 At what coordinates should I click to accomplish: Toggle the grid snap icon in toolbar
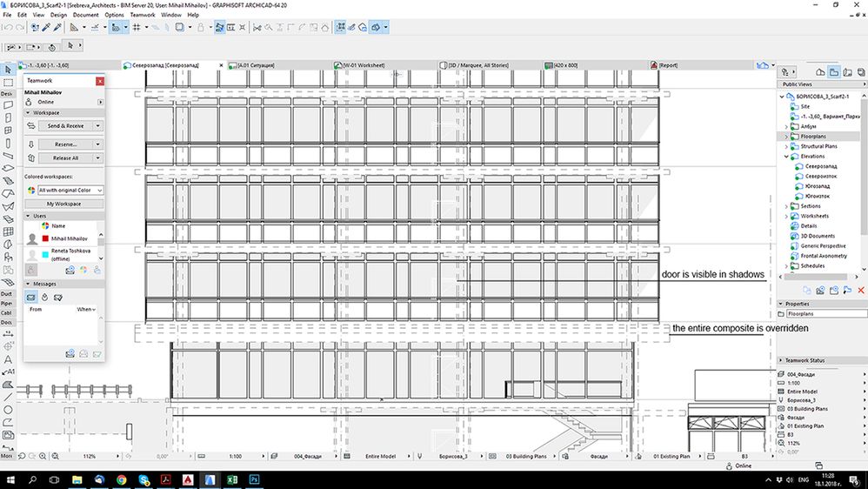137,27
